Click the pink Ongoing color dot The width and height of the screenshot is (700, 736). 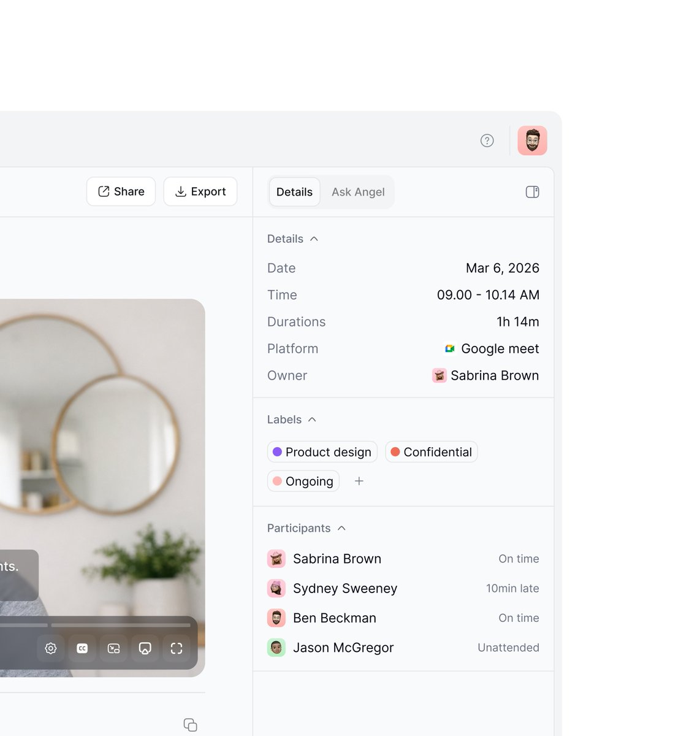pos(277,481)
